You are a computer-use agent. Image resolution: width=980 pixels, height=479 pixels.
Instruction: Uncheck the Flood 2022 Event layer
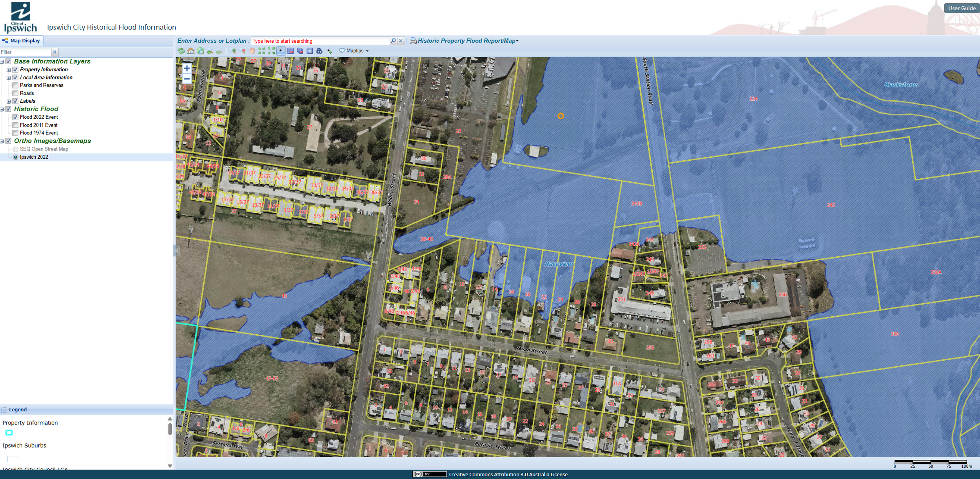15,117
